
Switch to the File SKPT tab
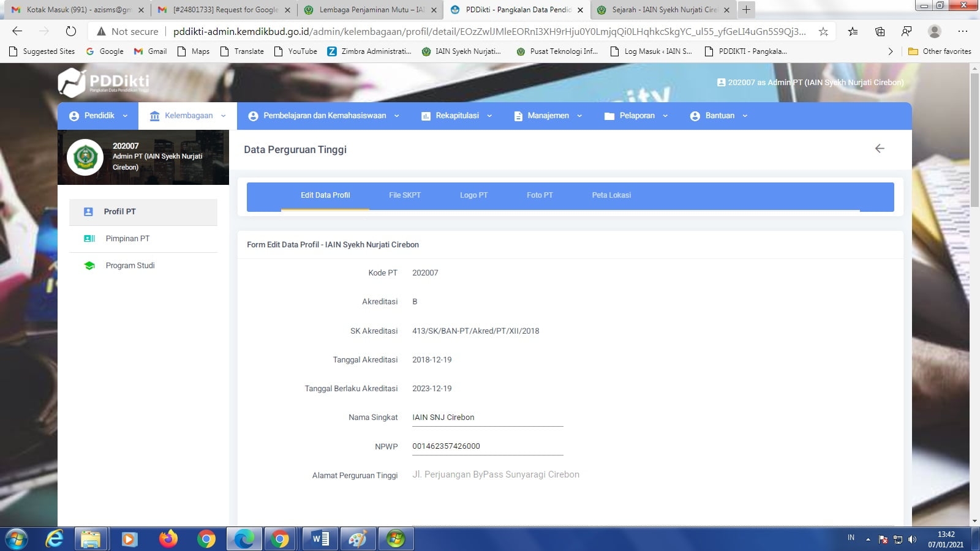[405, 195]
